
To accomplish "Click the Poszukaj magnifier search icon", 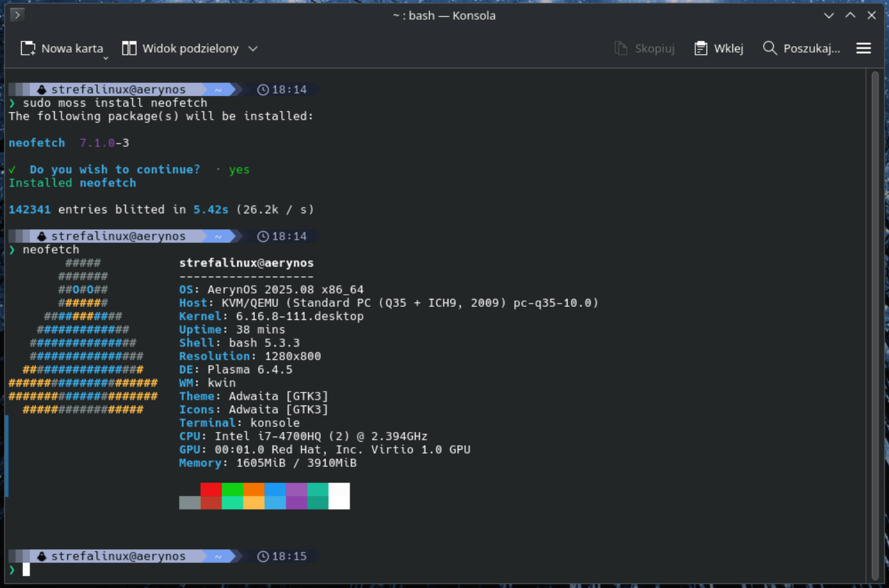I will pos(769,48).
